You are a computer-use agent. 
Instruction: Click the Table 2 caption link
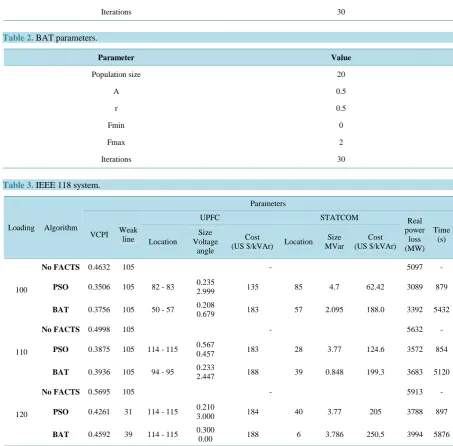pyautogui.click(x=18, y=38)
